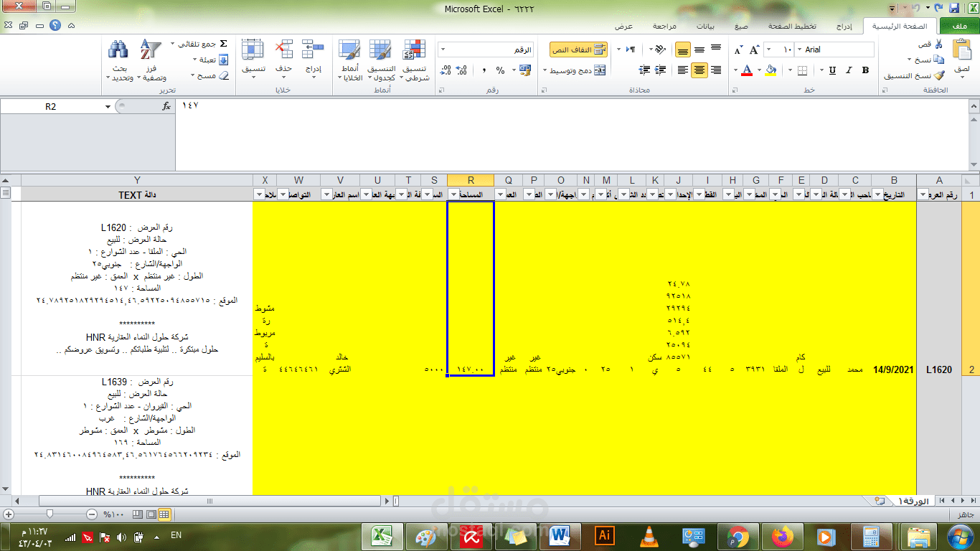Open Find and Select (بحث وتحديد)
The width and height of the screenshot is (980, 551).
(119, 60)
